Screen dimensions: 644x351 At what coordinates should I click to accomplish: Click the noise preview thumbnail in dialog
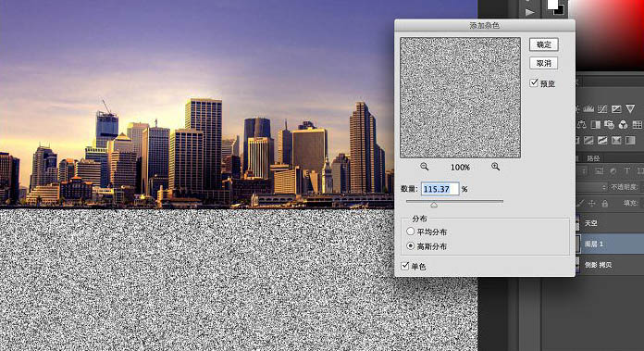(x=461, y=98)
